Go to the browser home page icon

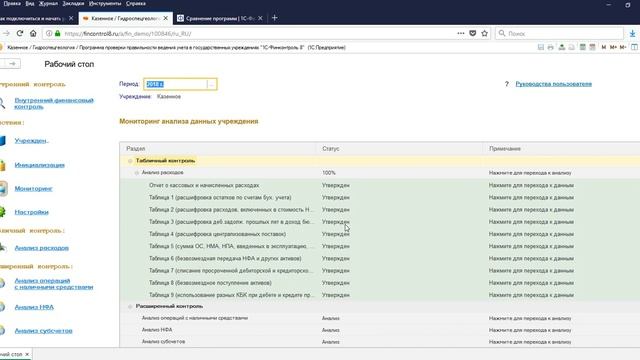pyautogui.click(x=33, y=33)
